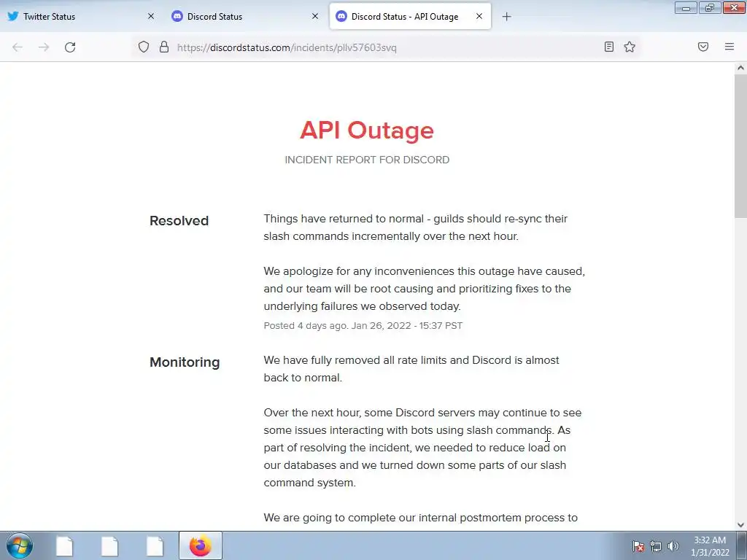The width and height of the screenshot is (747, 560).
Task: Close the Discord Status tab
Action: click(x=315, y=16)
